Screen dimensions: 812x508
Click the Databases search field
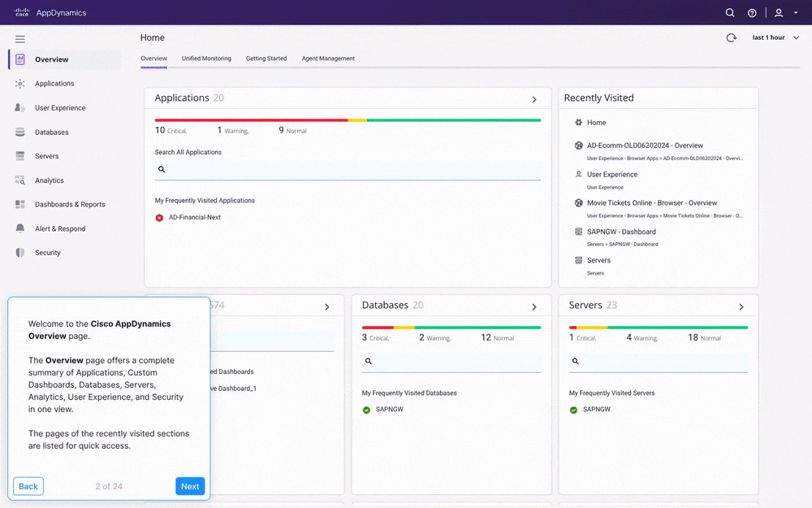451,362
